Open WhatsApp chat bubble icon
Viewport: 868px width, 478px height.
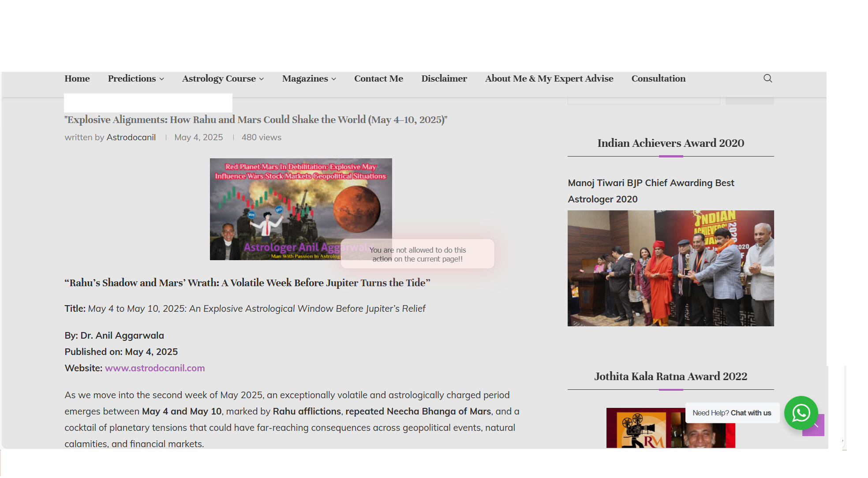click(x=801, y=413)
